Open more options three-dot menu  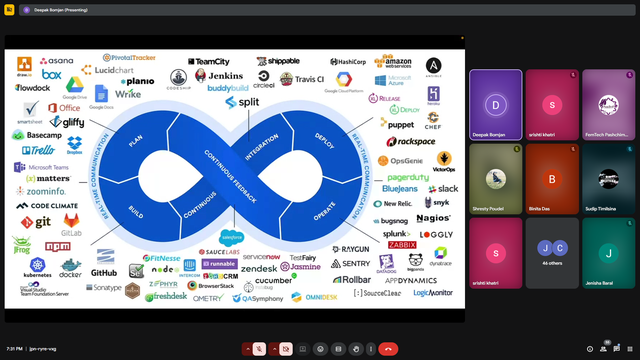click(371, 349)
